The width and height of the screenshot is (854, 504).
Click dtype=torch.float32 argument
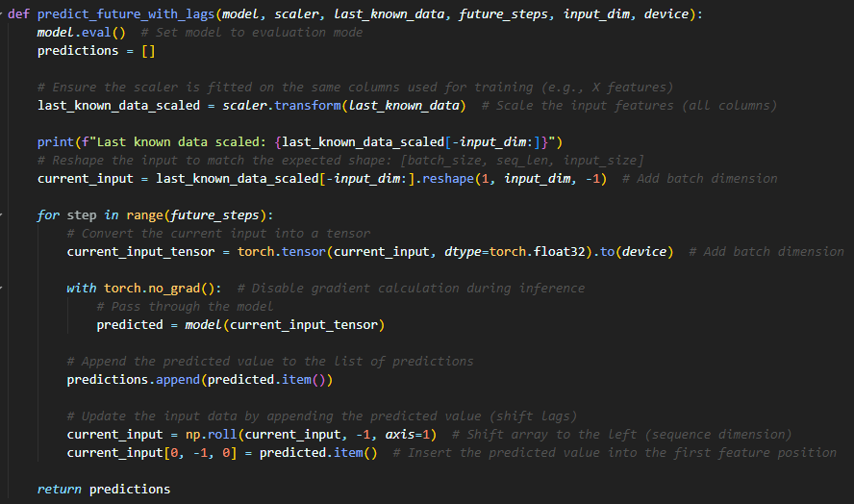pyautogui.click(x=515, y=252)
